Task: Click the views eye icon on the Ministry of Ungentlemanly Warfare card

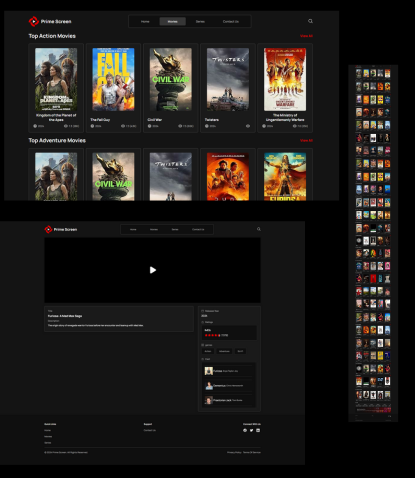Action: click(x=295, y=126)
